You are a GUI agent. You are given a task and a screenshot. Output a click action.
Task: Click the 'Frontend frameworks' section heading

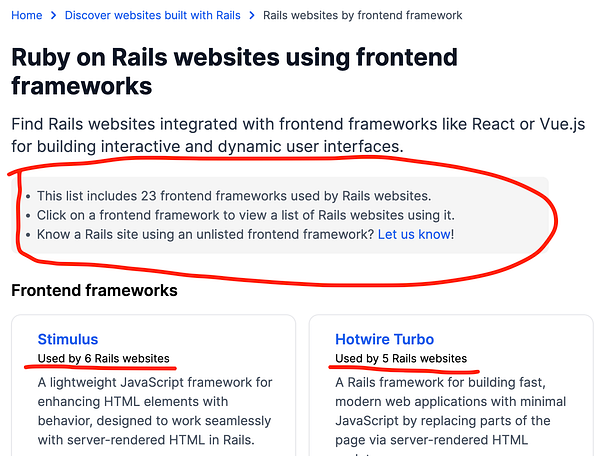point(94,290)
